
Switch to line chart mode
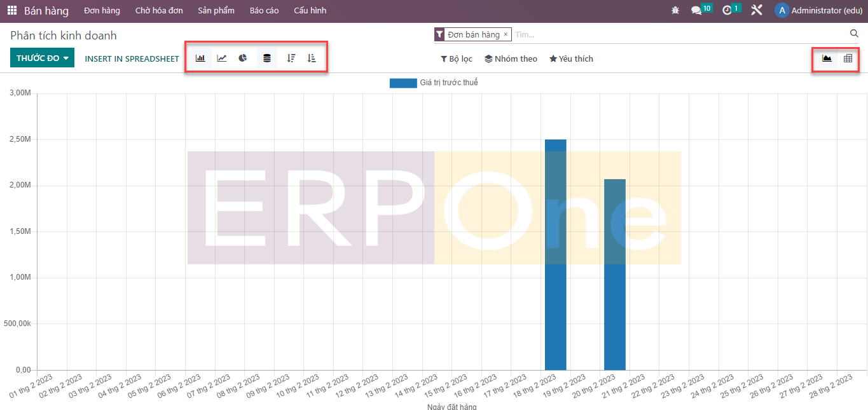tap(222, 58)
